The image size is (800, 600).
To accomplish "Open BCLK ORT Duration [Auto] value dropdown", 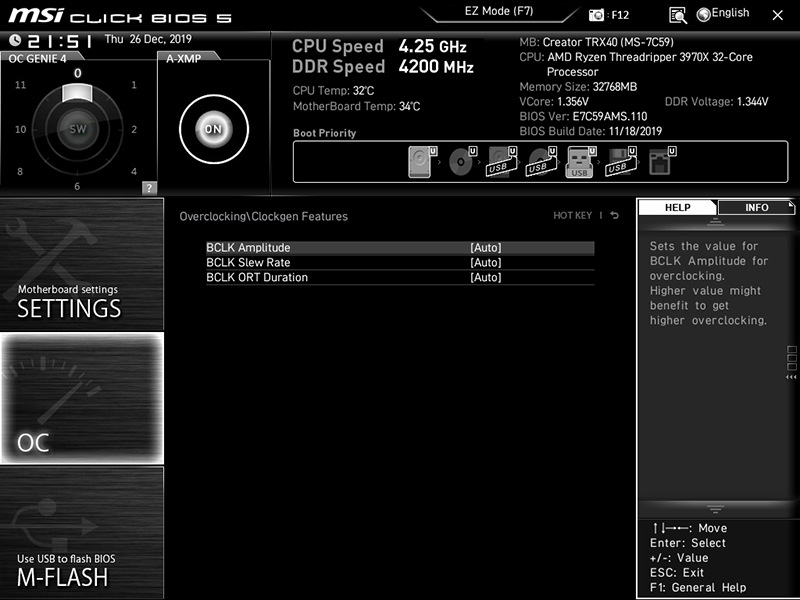I will pyautogui.click(x=485, y=278).
